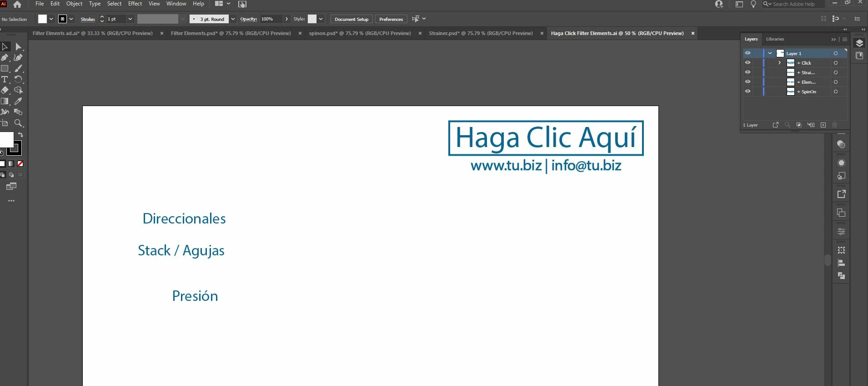Toggle visibility of Elem... sublayer
The image size is (868, 386).
(x=748, y=82)
